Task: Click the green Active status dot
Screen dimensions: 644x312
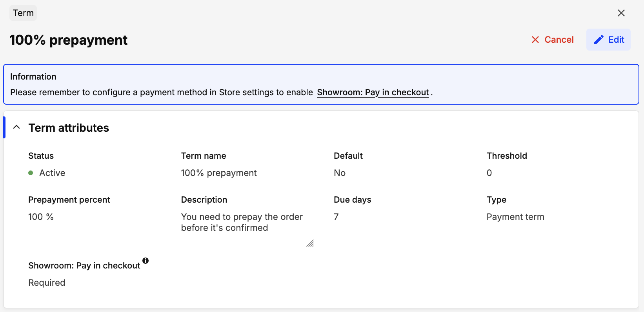Action: (x=31, y=173)
